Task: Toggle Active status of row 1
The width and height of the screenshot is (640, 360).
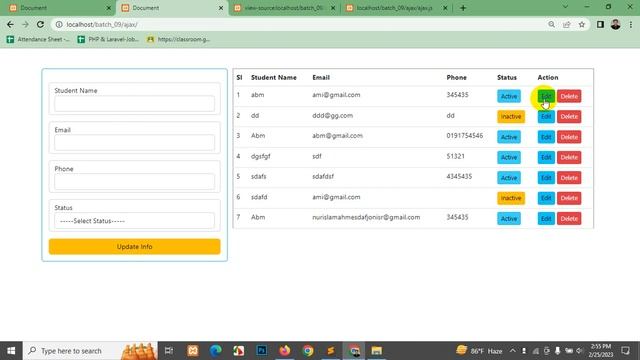Action: (509, 96)
